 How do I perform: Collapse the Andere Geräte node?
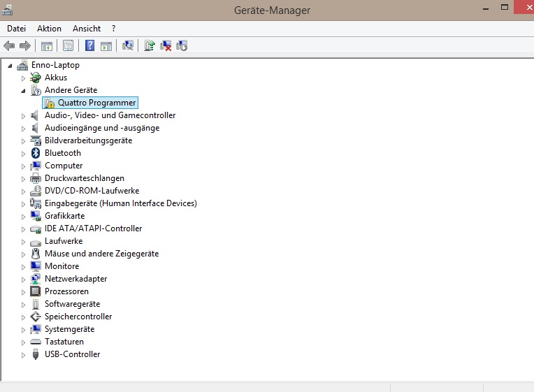[23, 90]
